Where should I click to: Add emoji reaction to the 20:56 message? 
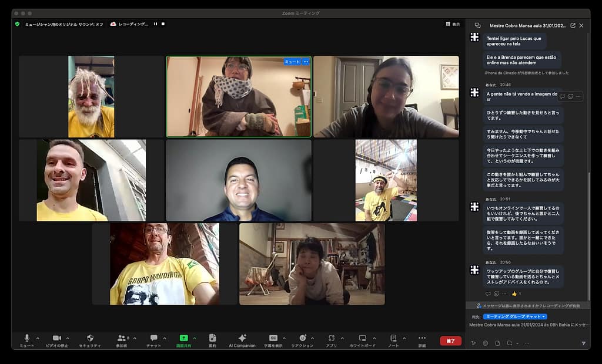[496, 294]
